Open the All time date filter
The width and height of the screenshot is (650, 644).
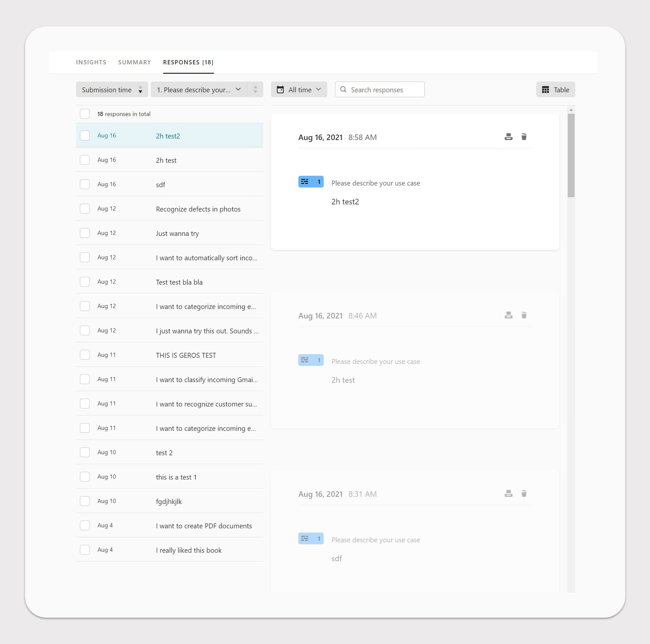(x=299, y=89)
